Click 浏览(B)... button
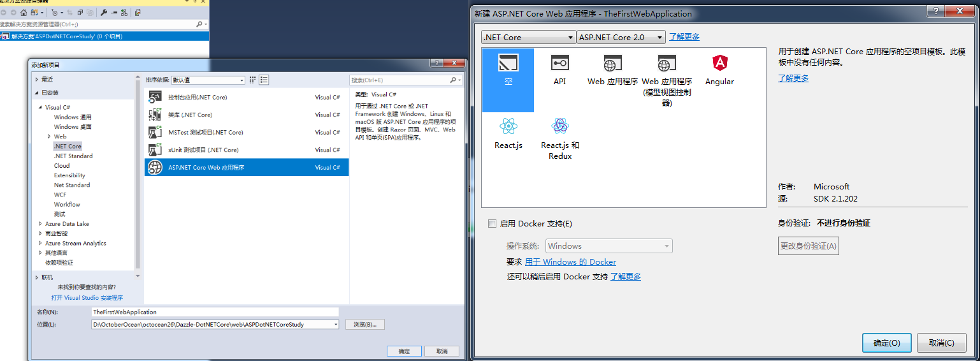Image resolution: width=980 pixels, height=361 pixels. click(x=365, y=324)
